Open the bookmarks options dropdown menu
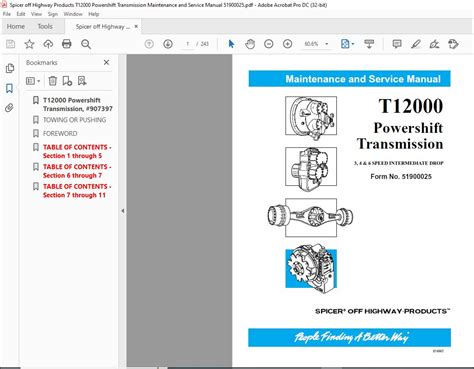Image resolution: width=474 pixels, height=369 pixels. pyautogui.click(x=33, y=81)
